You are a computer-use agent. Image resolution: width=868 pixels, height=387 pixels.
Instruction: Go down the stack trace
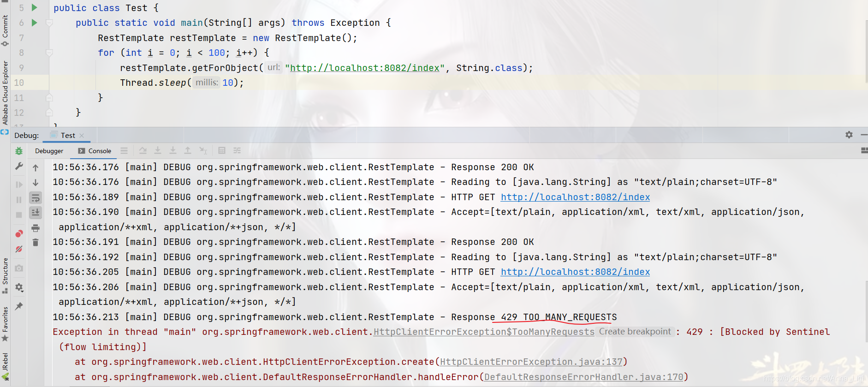tap(36, 183)
